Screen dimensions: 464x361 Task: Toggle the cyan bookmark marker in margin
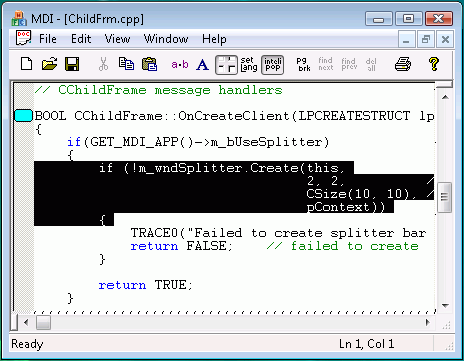click(x=23, y=116)
